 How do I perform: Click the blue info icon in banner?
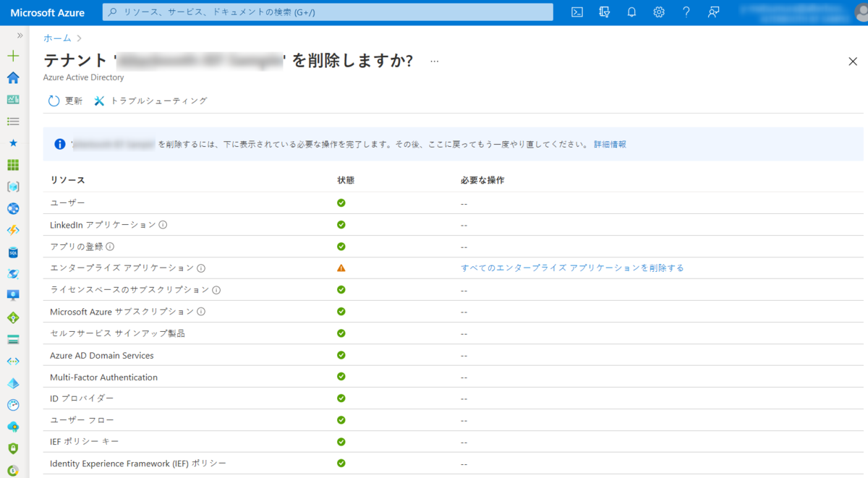coord(61,145)
